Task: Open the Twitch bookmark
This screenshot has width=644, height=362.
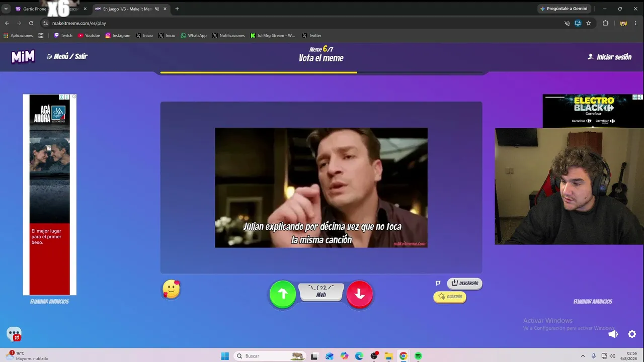Action: (63, 36)
